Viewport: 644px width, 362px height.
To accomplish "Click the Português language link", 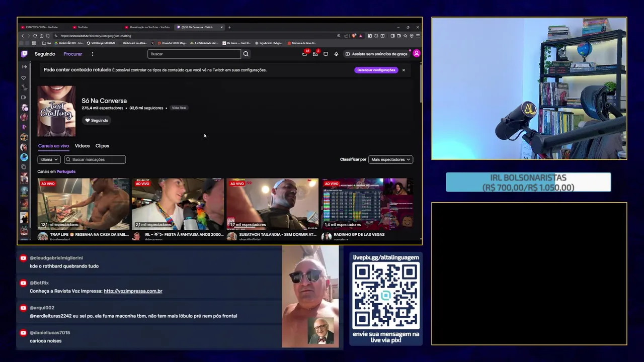I will pos(66,171).
